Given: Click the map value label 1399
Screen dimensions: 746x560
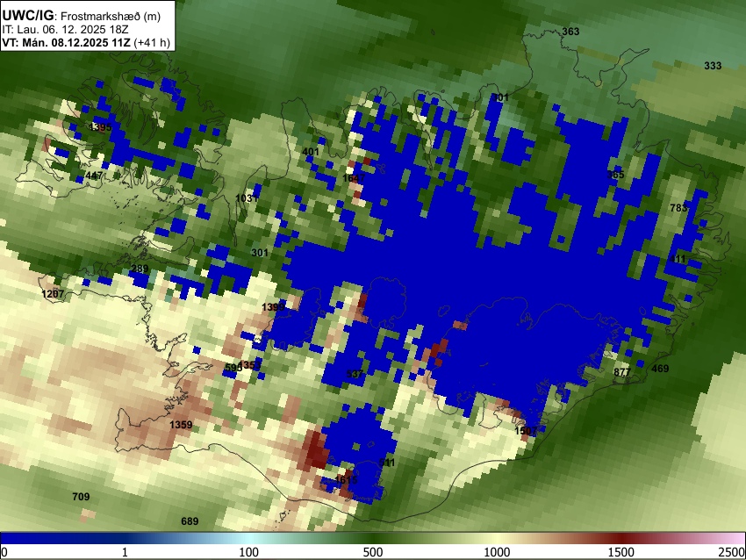Looking at the screenshot, I should 273,307.
